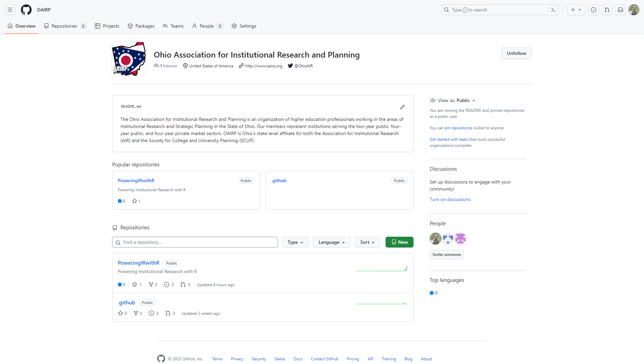View pull requests of the .github repository
644x364 pixels.
(170, 313)
